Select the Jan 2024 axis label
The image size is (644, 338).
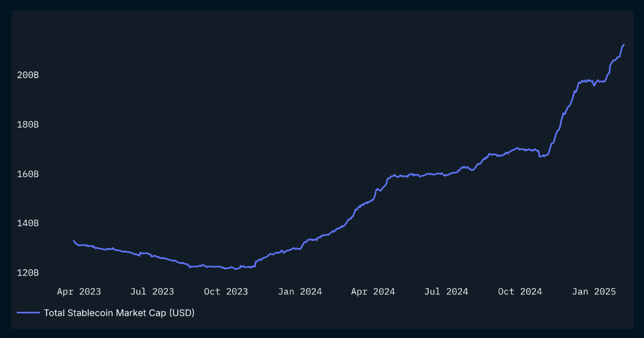pos(300,291)
